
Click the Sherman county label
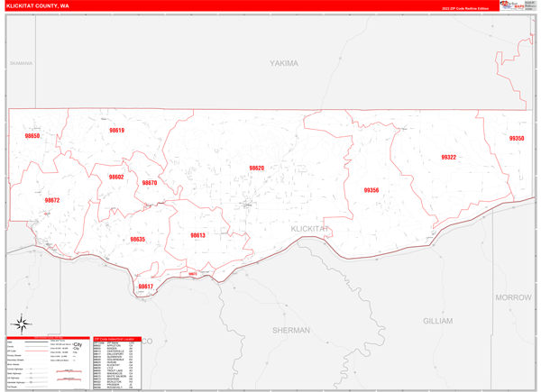click(290, 331)
